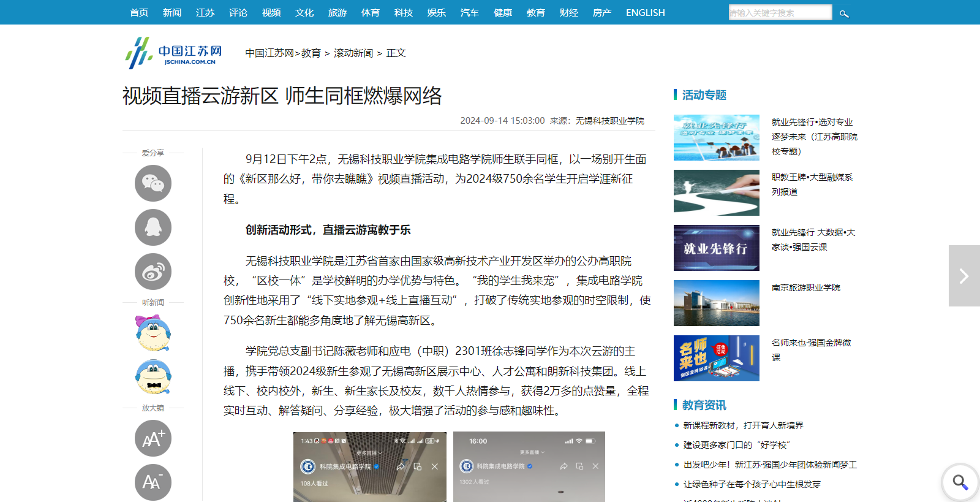This screenshot has height=502, width=980.
Task: Open 旅游 in top navigation
Action: click(x=337, y=12)
